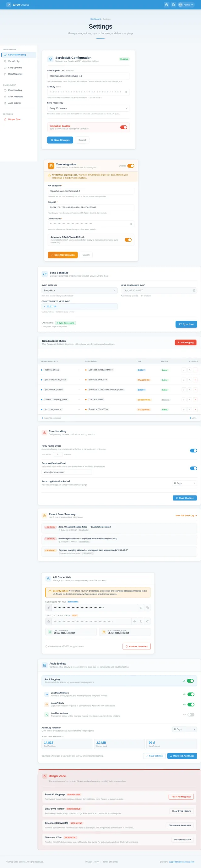
Task: Go to Data Mappings in sidebar
Action: (15, 74)
